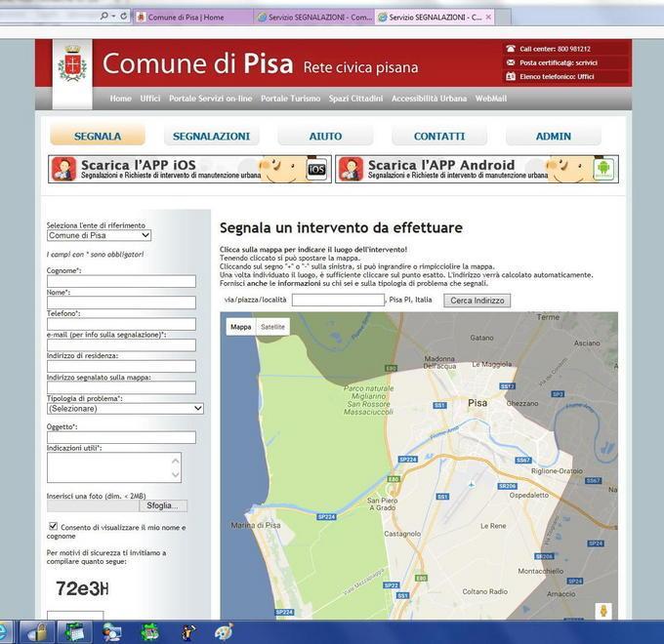This screenshot has height=644, width=664.
Task: Open Spazi Cittadini menu item
Action: [x=355, y=99]
